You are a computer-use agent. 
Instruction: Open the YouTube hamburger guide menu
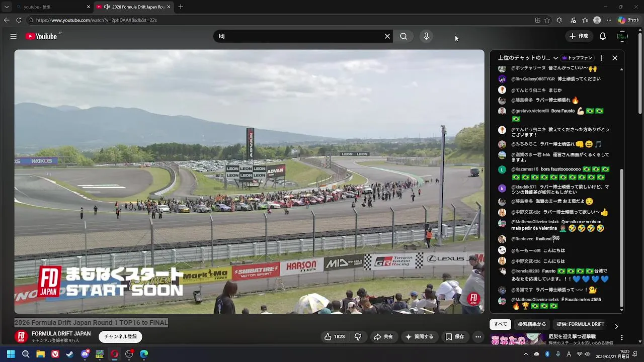14,36
